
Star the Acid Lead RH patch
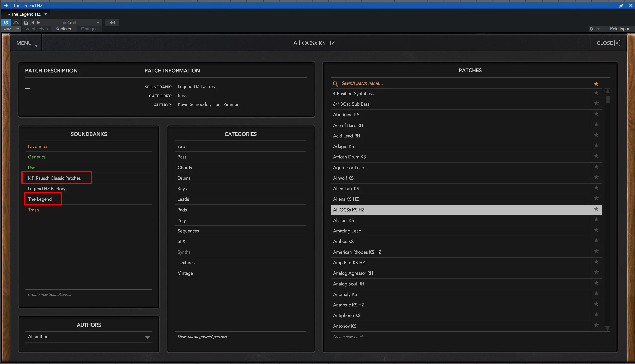[x=596, y=135]
